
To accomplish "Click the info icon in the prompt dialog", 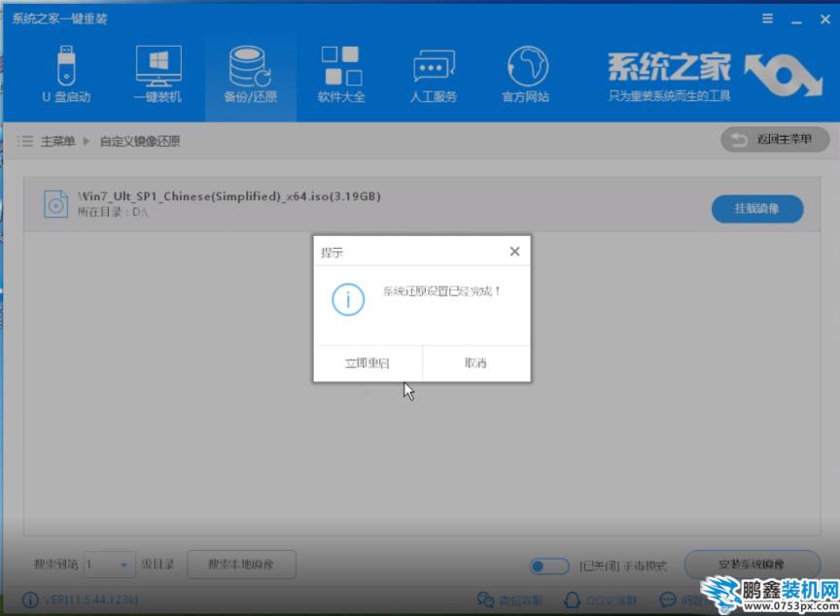I will 348,299.
